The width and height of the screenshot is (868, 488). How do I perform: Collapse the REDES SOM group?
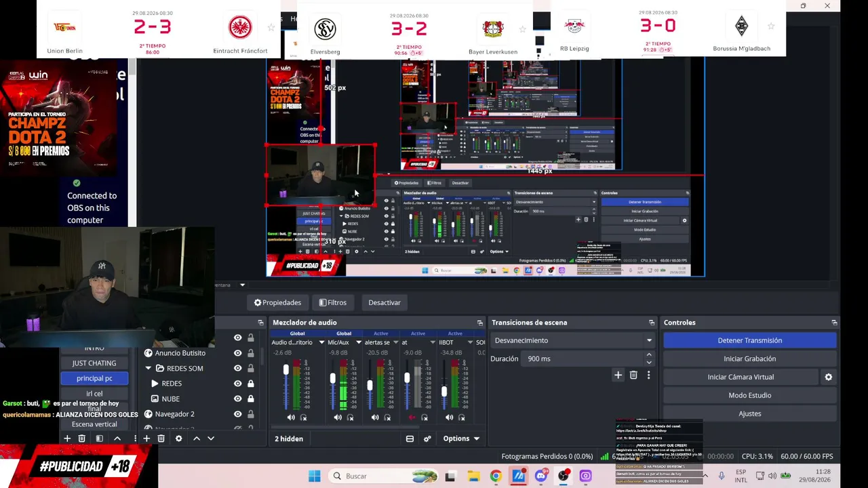(148, 368)
